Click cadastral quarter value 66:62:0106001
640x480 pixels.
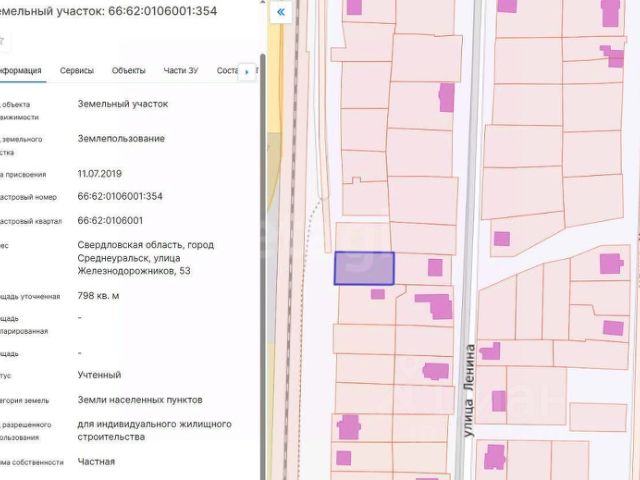(110, 221)
